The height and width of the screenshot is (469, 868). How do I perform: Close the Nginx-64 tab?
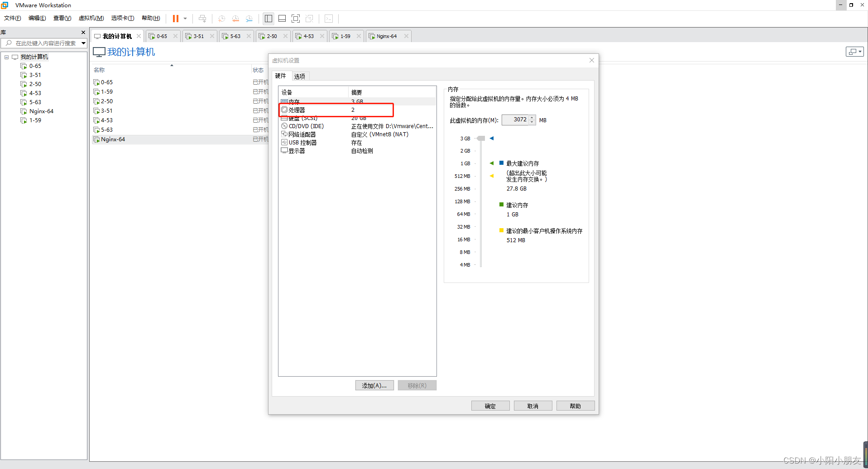coord(406,36)
